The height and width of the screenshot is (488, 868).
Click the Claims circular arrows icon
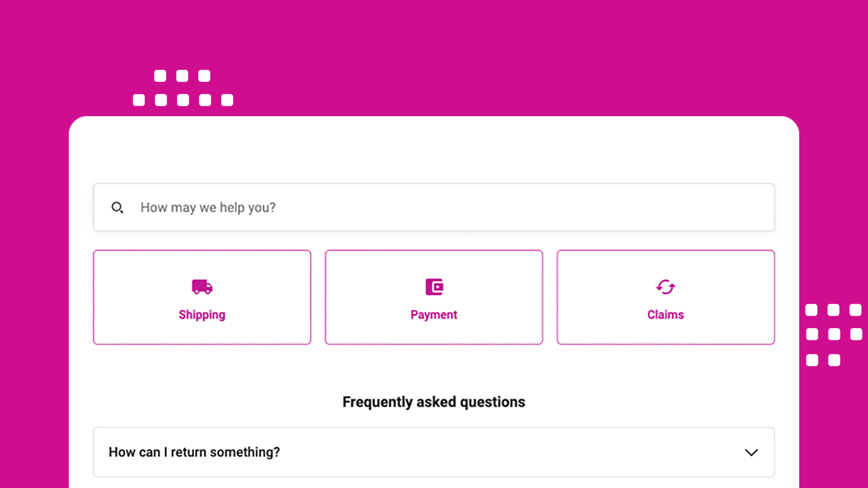coord(665,287)
